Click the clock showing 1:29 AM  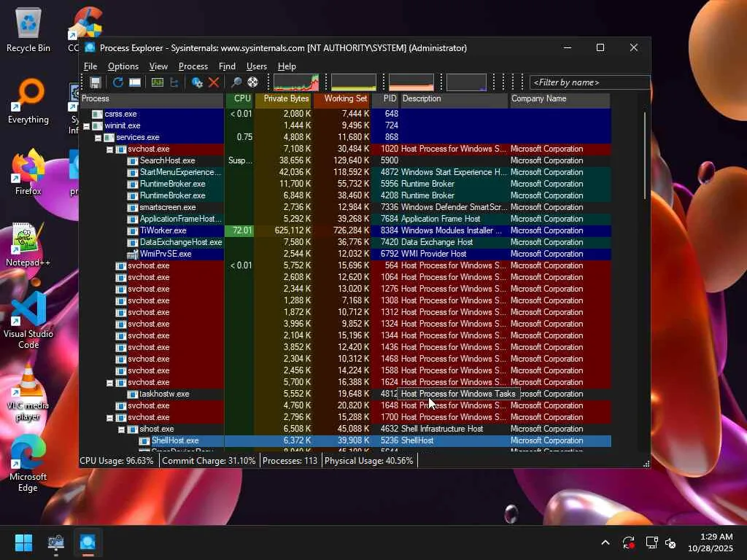(716, 537)
